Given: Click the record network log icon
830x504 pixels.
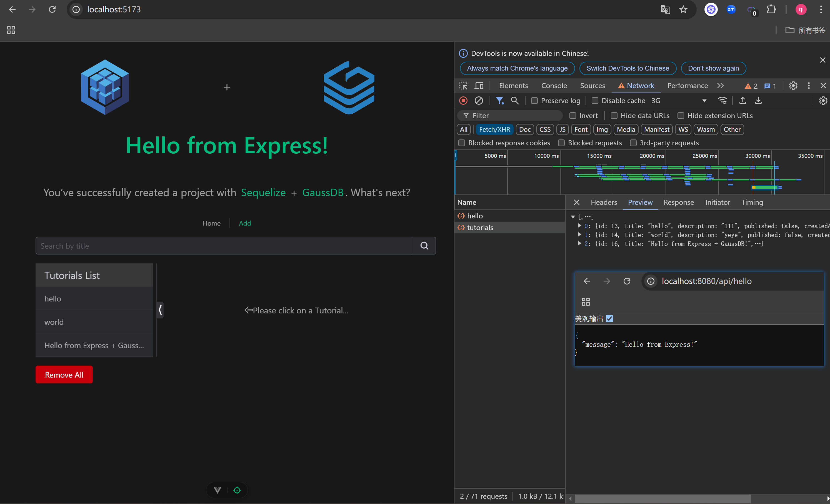Looking at the screenshot, I should (x=463, y=100).
